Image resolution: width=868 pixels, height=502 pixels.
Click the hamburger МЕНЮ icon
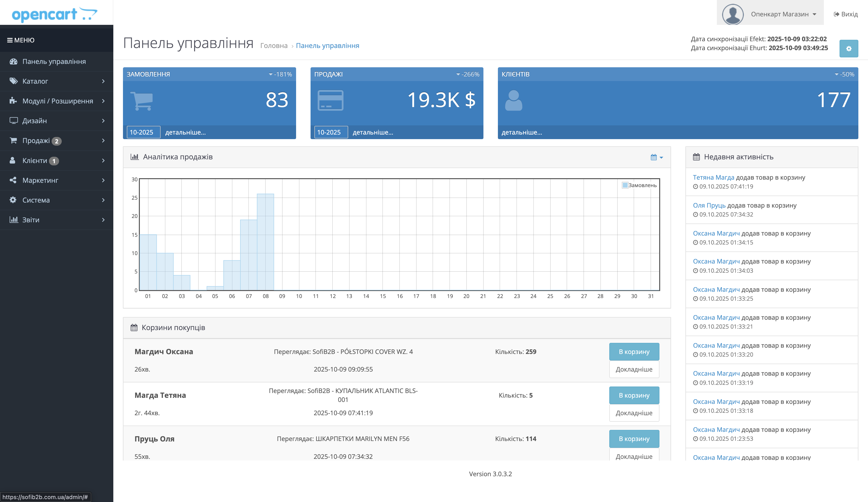(x=10, y=40)
